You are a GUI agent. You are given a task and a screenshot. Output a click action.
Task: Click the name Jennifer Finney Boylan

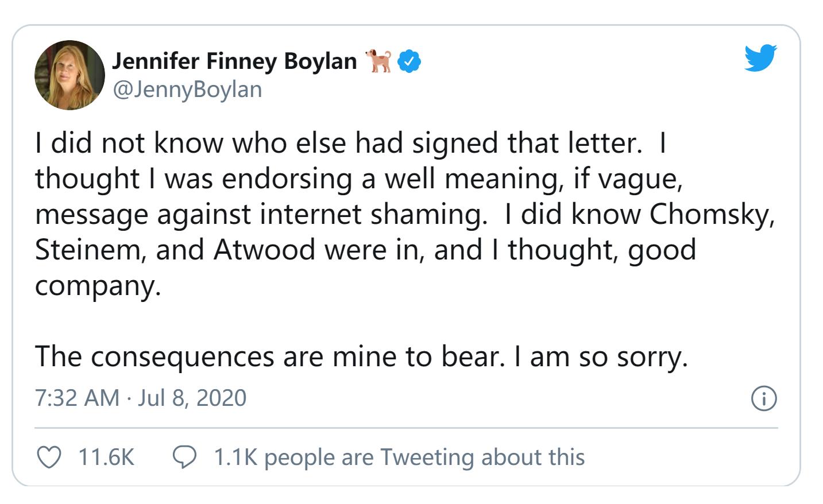[x=234, y=61]
